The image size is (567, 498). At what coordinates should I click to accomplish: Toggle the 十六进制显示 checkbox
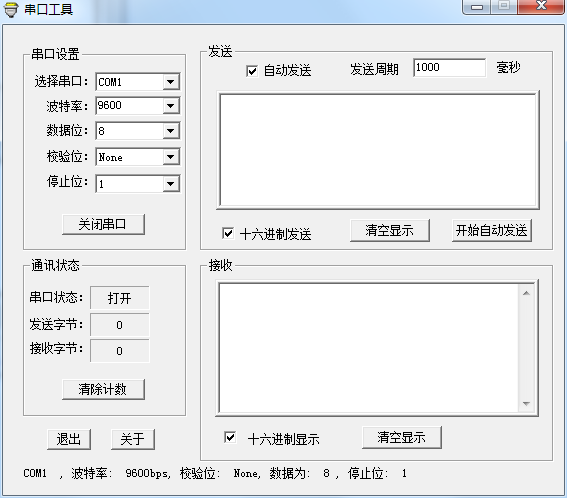(x=230, y=437)
